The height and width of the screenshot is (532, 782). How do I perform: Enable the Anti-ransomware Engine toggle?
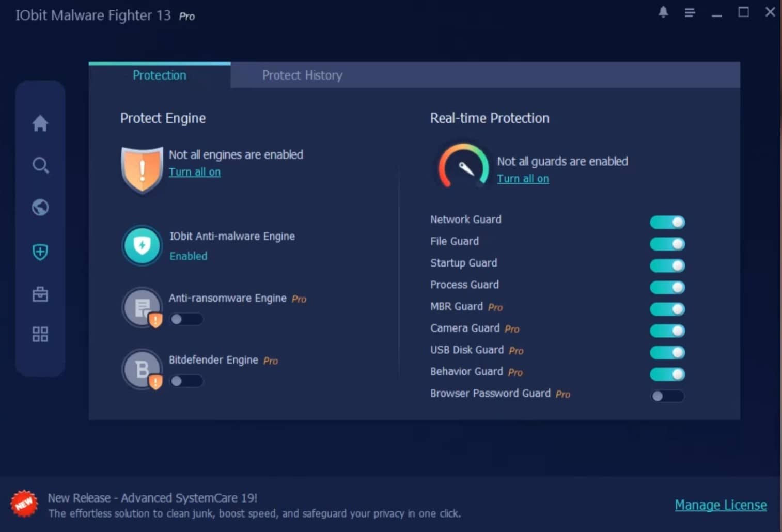tap(186, 319)
